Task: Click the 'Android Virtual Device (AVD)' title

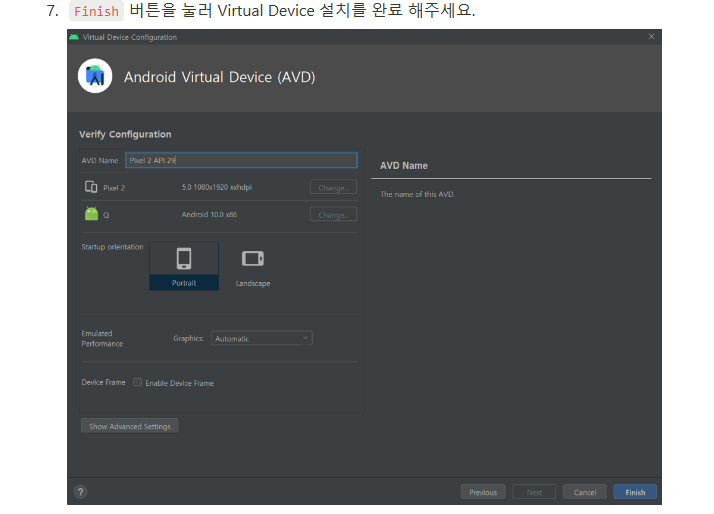Action: tap(219, 77)
